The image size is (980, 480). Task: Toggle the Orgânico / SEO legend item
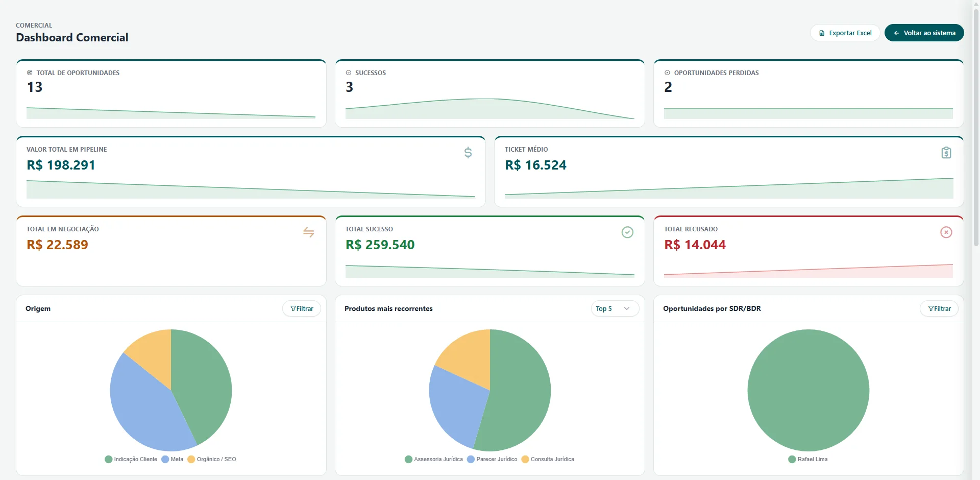pos(212,459)
